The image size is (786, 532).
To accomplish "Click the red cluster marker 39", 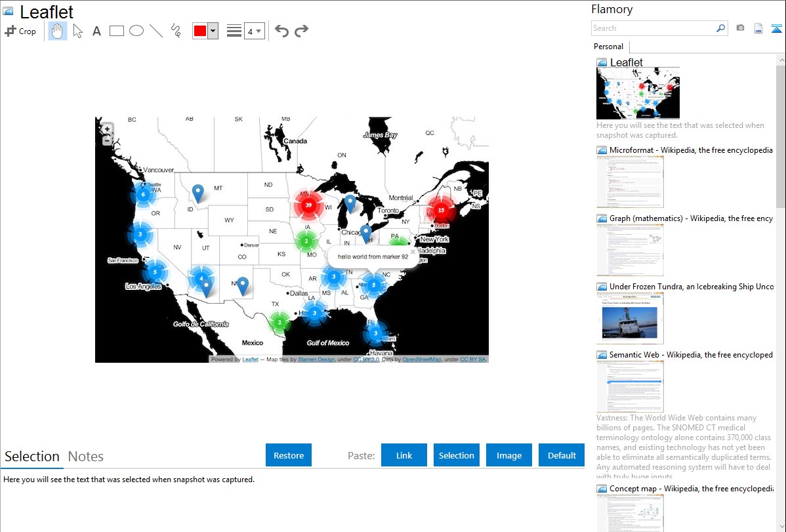I will click(x=308, y=205).
